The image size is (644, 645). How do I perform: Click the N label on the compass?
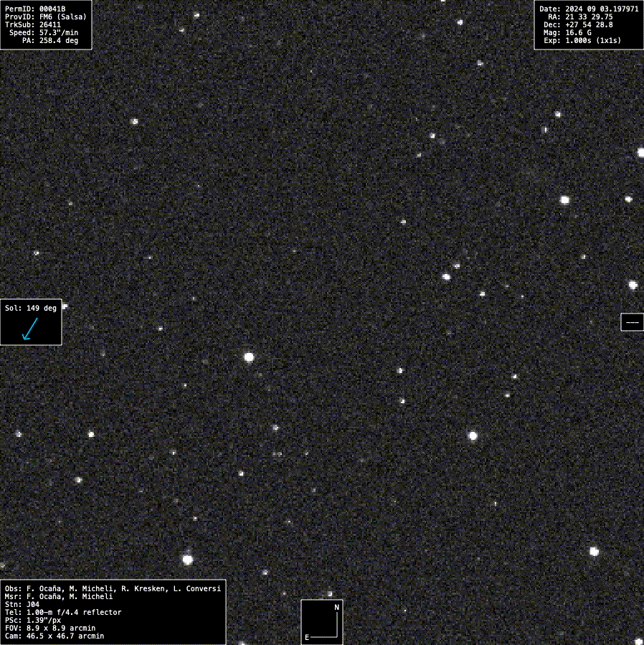point(336,607)
